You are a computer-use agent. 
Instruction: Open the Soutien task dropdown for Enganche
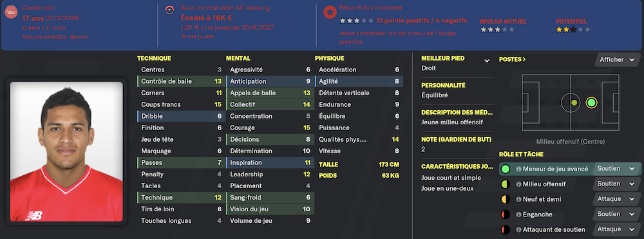tap(616, 214)
